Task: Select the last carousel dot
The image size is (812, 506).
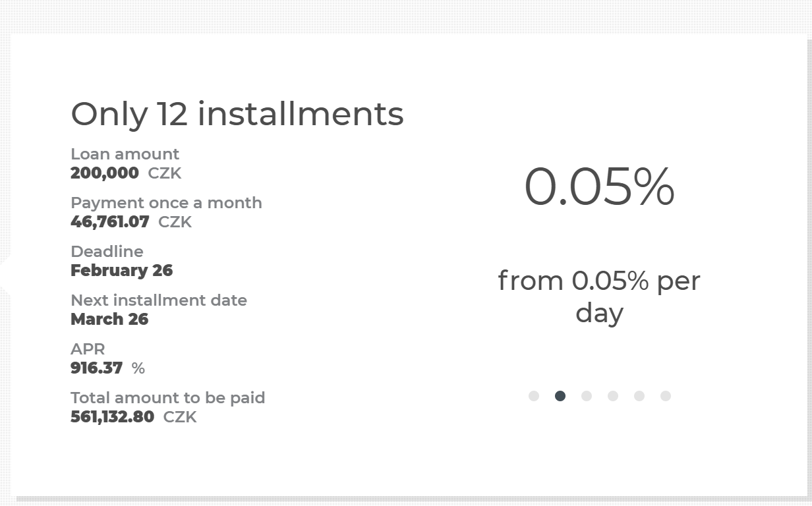Action: point(666,396)
